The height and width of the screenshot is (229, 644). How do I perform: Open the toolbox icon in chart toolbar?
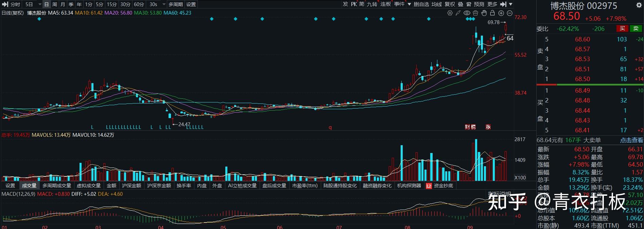475,13
